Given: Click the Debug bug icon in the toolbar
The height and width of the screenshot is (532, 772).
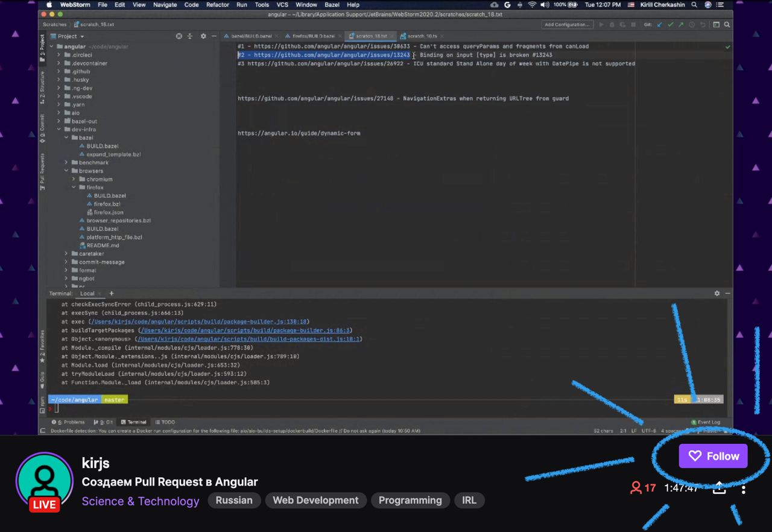Looking at the screenshot, I should (612, 25).
